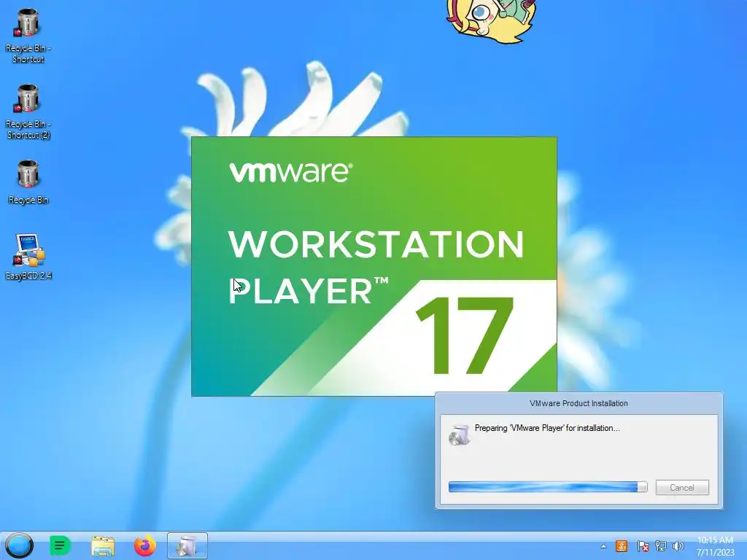Viewport: 747px width, 560px height.
Task: Select the EasyBCD 2.4 desktop shortcut
Action: (28, 257)
